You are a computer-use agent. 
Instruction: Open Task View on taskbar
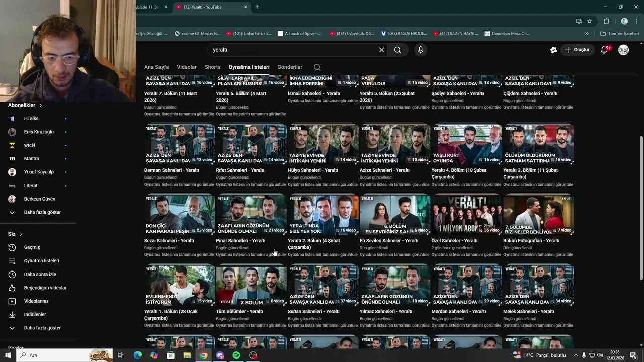pyautogui.click(x=121, y=355)
